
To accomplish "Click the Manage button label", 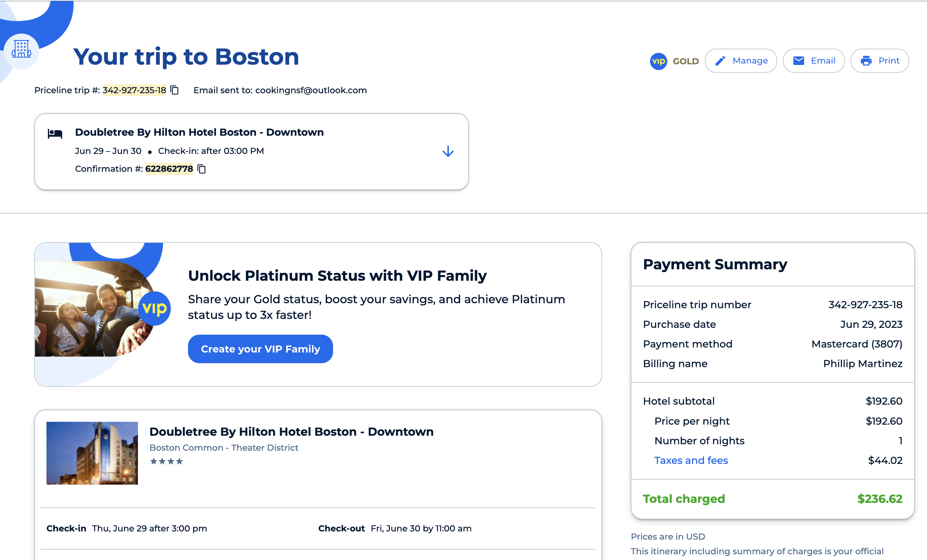I will tap(750, 61).
